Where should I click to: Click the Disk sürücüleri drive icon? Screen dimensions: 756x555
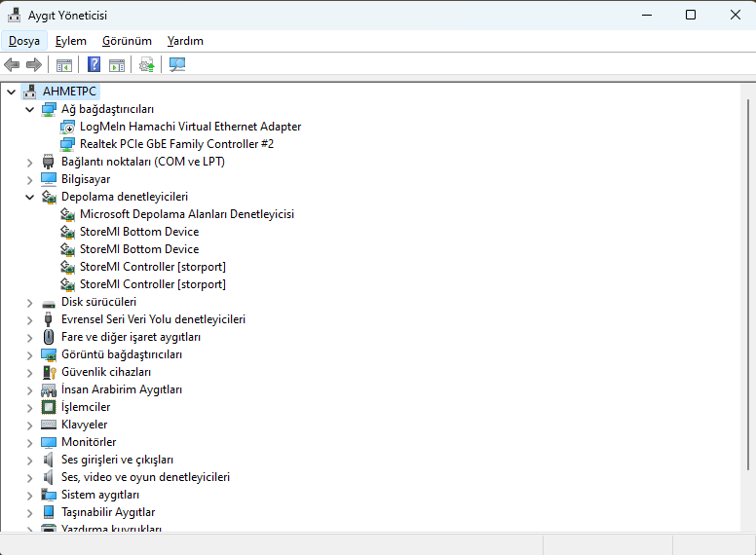tap(48, 304)
